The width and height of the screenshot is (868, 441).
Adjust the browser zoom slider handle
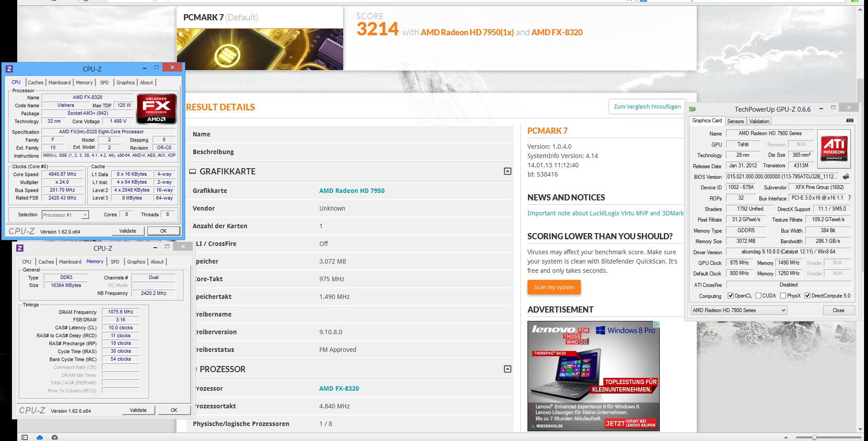point(814,437)
